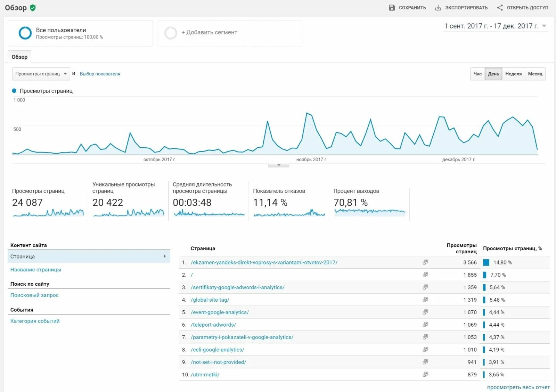Click the Просмотры страниц, % column header
This screenshot has width=556, height=392.
(512, 248)
